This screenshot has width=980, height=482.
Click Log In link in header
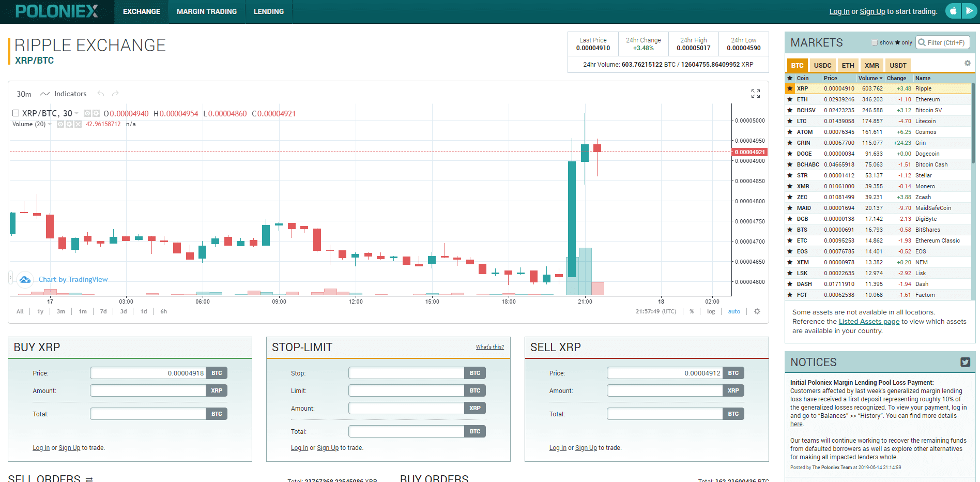839,11
